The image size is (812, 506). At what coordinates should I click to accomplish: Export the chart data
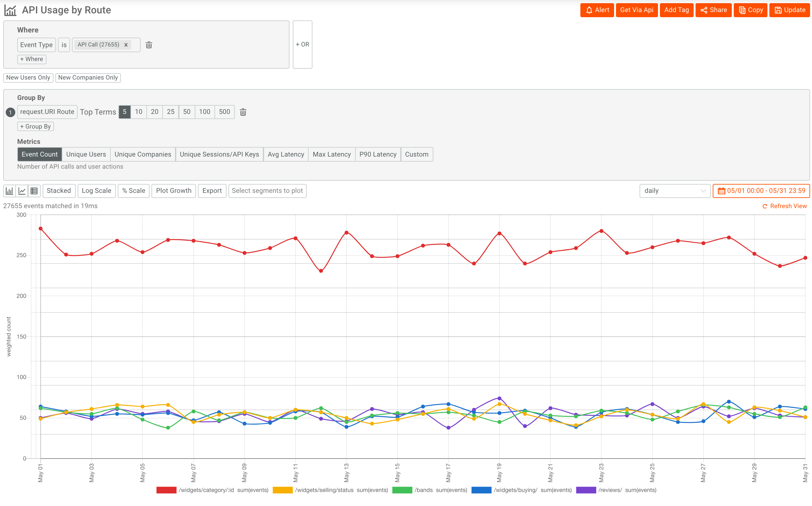[x=212, y=191]
